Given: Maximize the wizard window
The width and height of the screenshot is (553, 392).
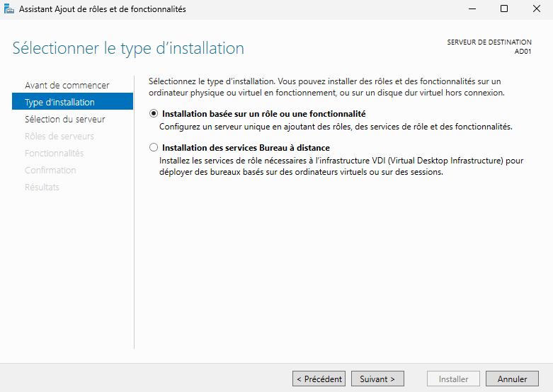Looking at the screenshot, I should click(x=504, y=8).
